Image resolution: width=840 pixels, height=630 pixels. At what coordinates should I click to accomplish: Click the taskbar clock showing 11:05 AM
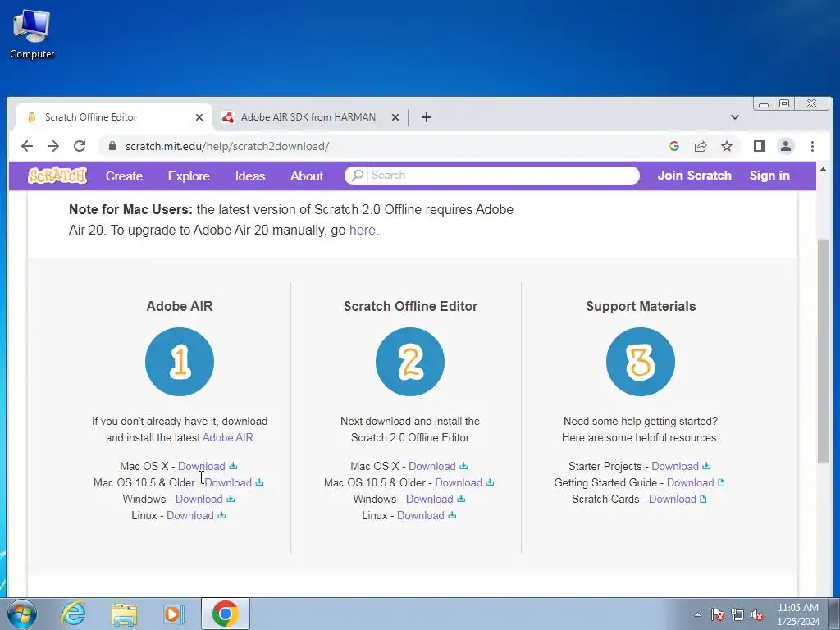(x=798, y=614)
